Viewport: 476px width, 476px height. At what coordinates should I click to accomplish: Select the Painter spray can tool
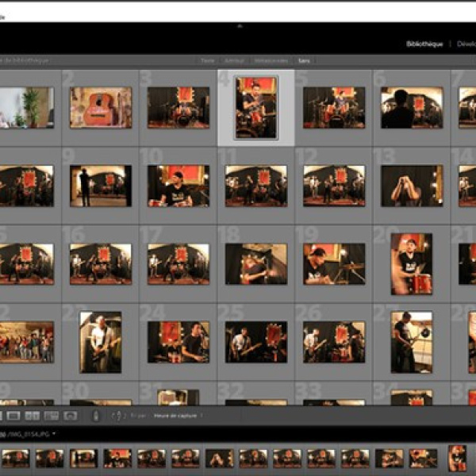96,415
